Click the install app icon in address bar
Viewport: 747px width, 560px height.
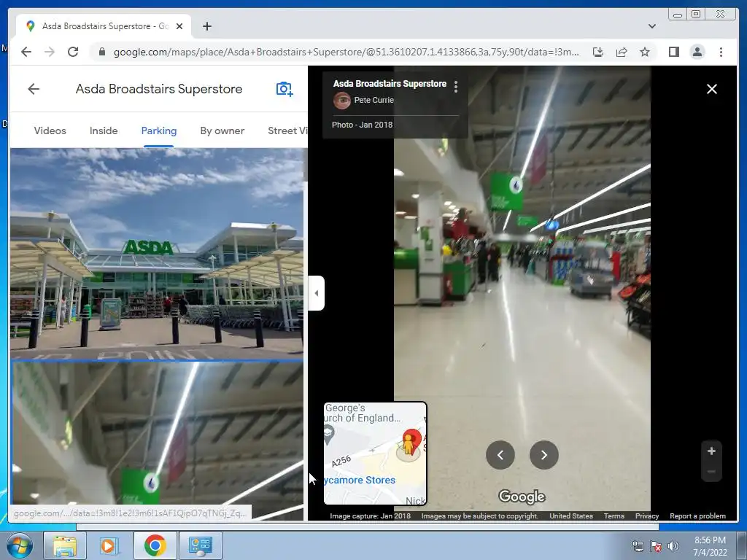point(598,52)
